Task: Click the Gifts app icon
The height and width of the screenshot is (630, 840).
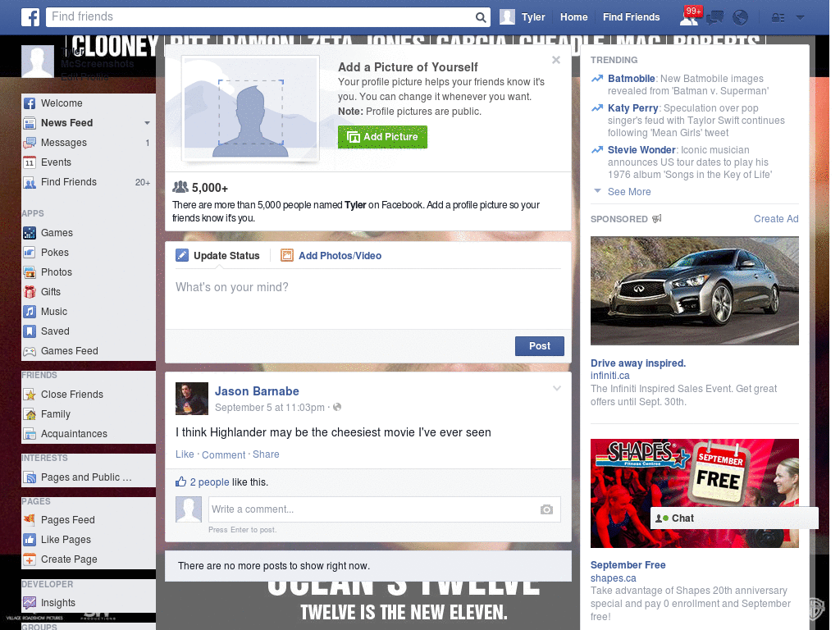Action: (x=30, y=292)
